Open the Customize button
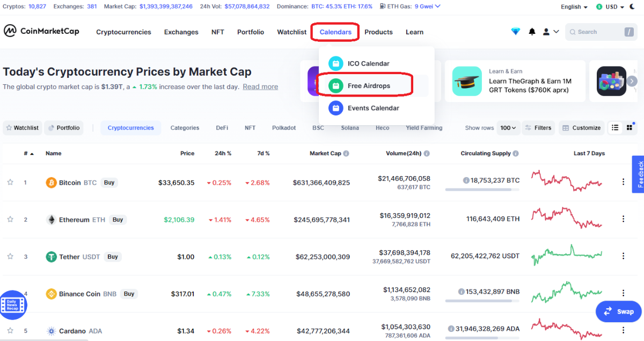 [582, 128]
